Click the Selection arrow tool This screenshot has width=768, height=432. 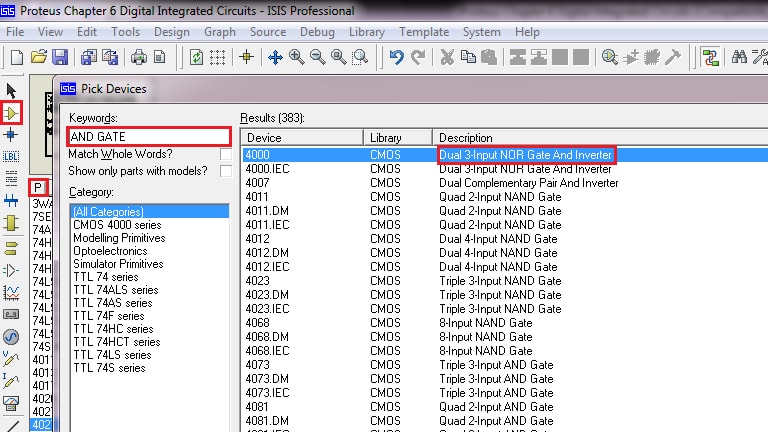12,92
